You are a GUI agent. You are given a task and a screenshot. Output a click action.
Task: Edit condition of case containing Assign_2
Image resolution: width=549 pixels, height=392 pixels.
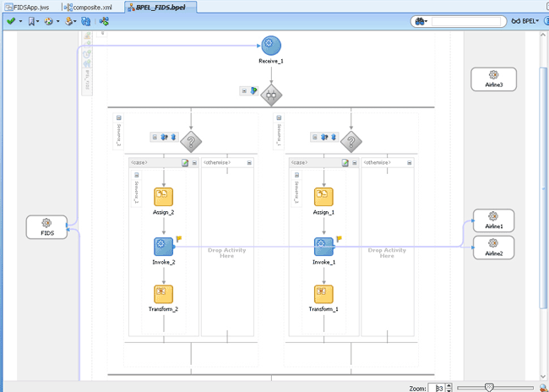click(185, 163)
